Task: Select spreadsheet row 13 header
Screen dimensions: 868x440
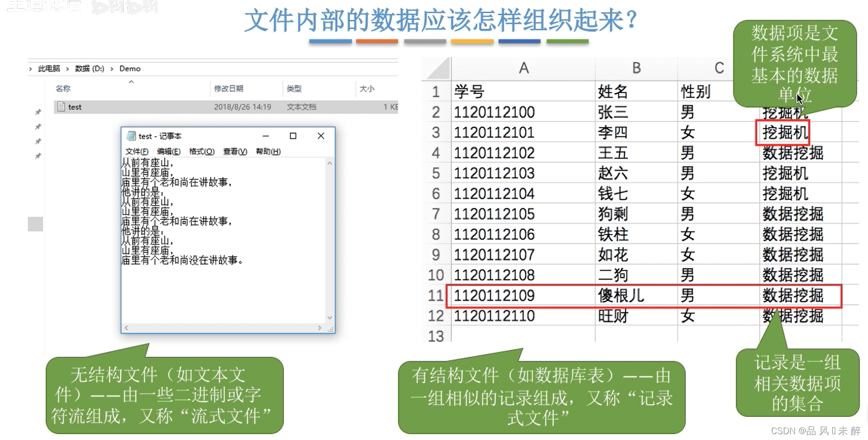Action: (x=436, y=336)
